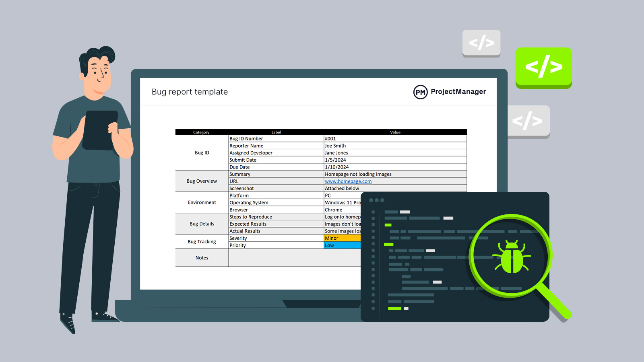Select the blue Low priority cell
The height and width of the screenshot is (362, 644).
coord(342,245)
